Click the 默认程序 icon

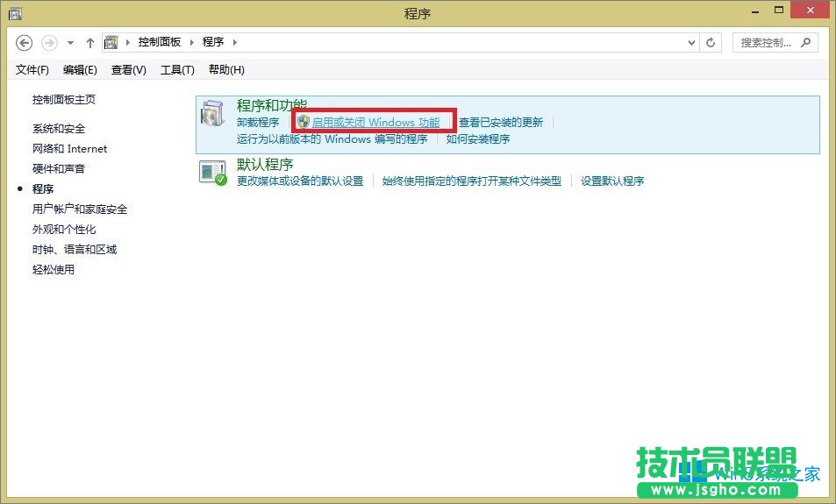pyautogui.click(x=213, y=173)
